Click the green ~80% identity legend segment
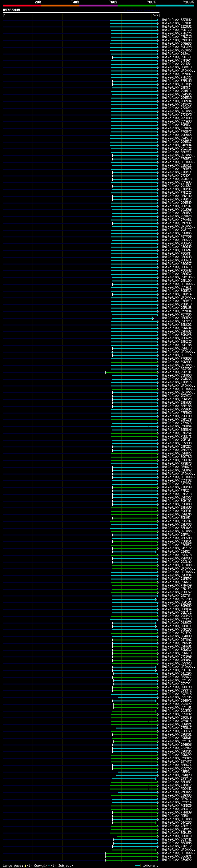This screenshot has width=197, height=868. pyautogui.click(x=137, y=6)
